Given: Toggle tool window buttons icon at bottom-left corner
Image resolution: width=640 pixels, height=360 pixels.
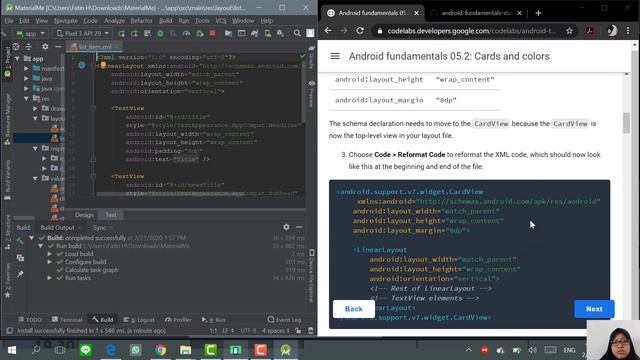Looking at the screenshot, I should (x=9, y=331).
